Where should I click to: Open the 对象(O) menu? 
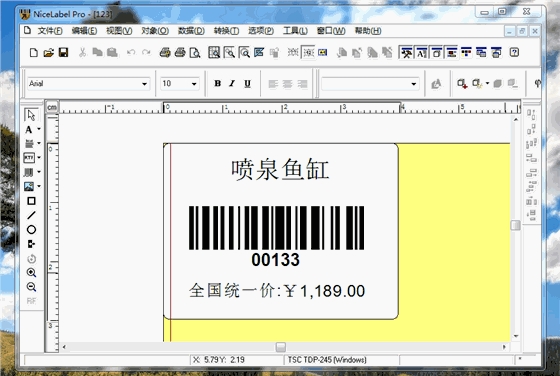click(155, 31)
